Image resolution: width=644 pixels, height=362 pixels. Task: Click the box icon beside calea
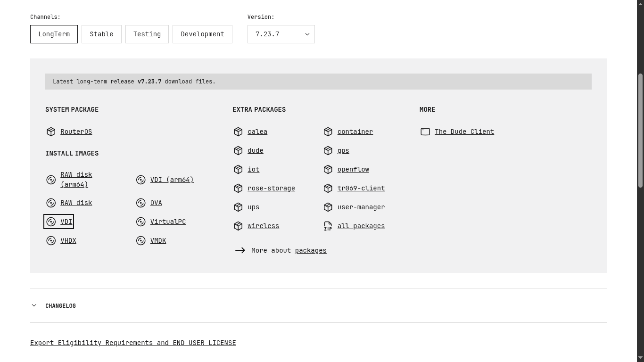tap(238, 132)
